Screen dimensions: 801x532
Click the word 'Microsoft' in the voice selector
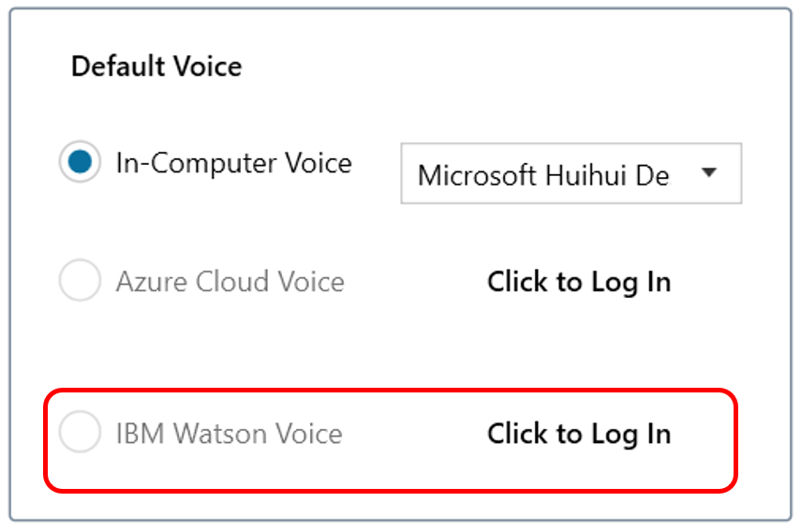[x=477, y=175]
